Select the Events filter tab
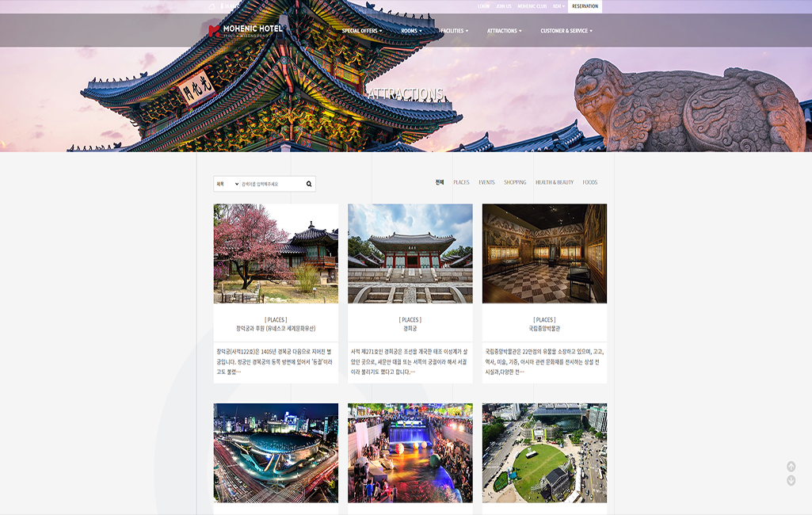The image size is (812, 515). coord(486,182)
